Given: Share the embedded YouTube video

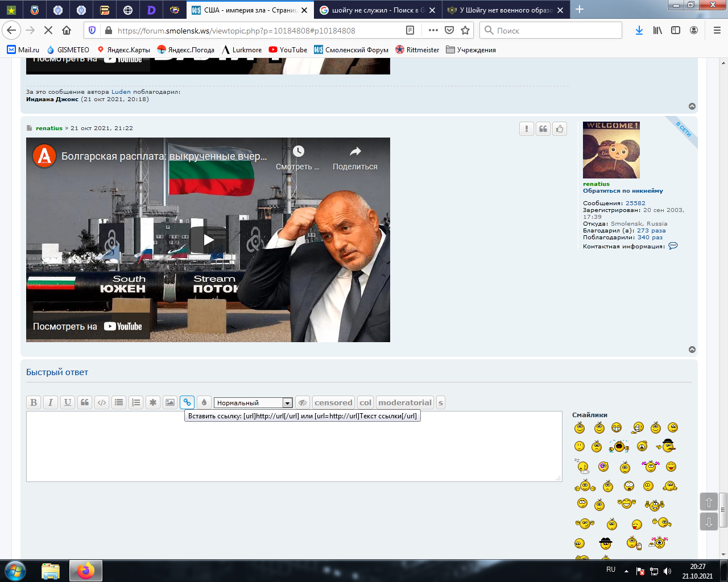Looking at the screenshot, I should coord(355,157).
